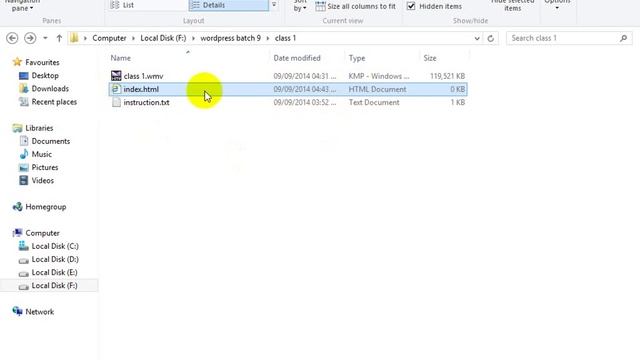Image resolution: width=640 pixels, height=360 pixels.
Task: Select the class 1.wmv video file icon
Action: (x=116, y=76)
